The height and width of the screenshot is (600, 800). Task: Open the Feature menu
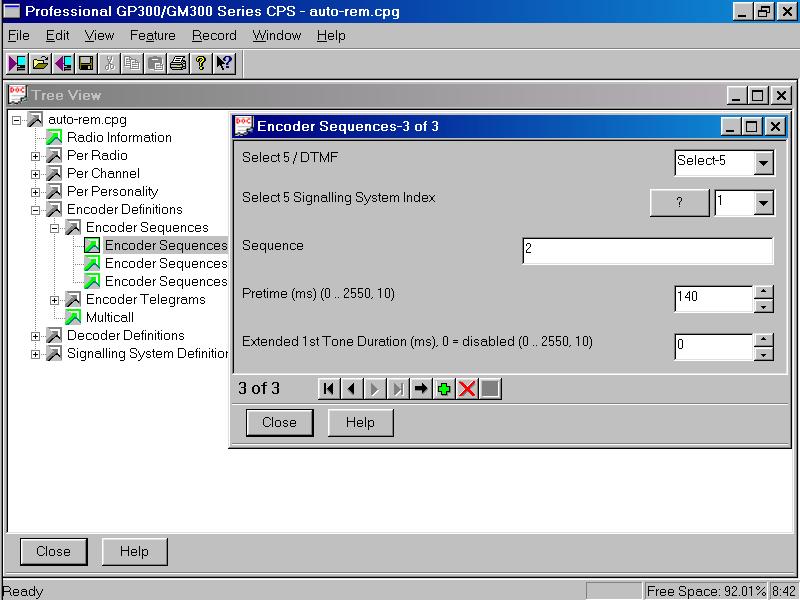(153, 36)
